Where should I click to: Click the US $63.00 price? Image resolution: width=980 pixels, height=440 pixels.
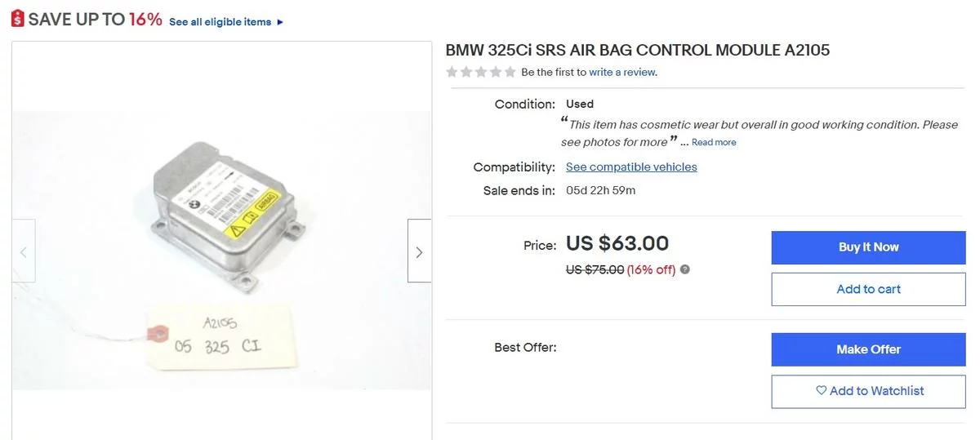(x=617, y=243)
